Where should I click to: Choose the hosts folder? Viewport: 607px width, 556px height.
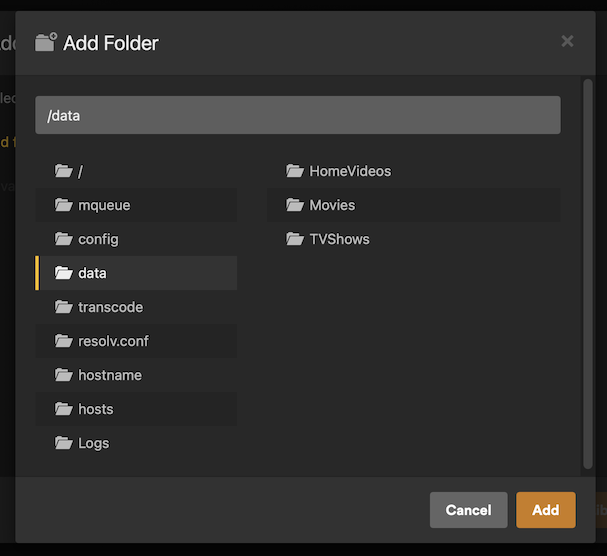coord(136,409)
